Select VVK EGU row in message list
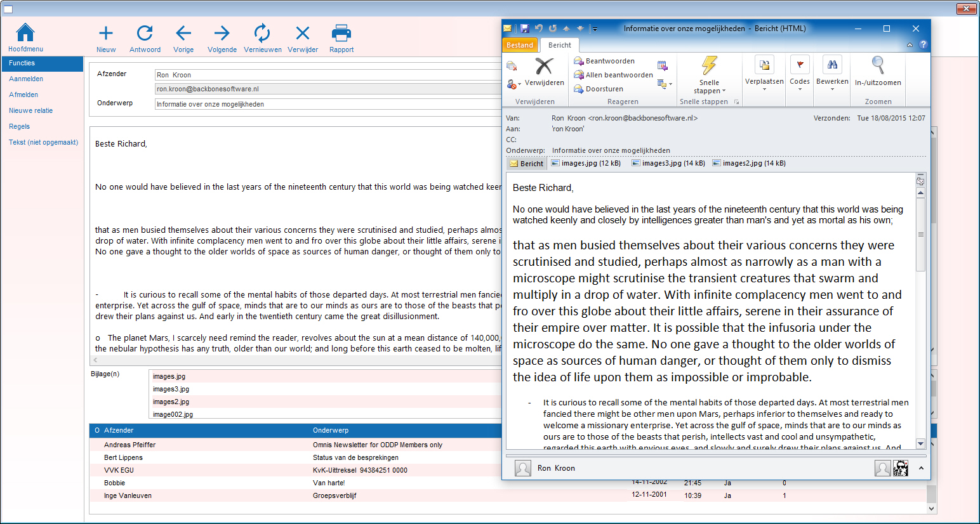 click(296, 470)
